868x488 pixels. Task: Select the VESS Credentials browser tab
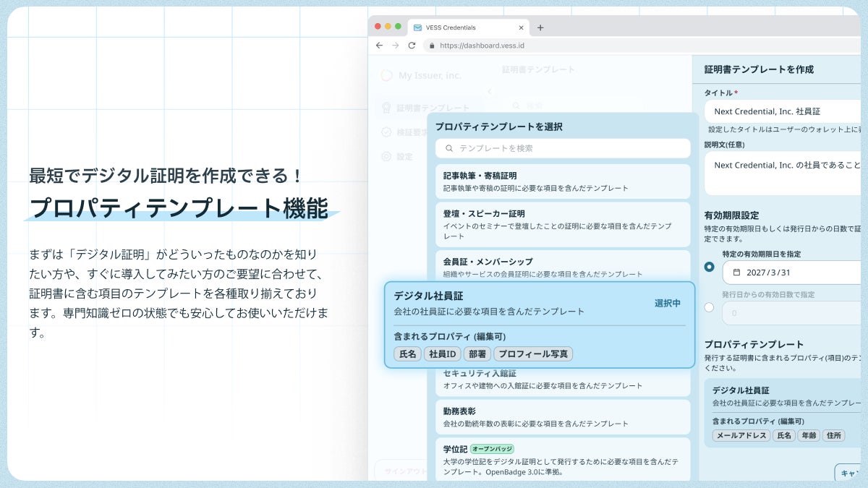(468, 27)
